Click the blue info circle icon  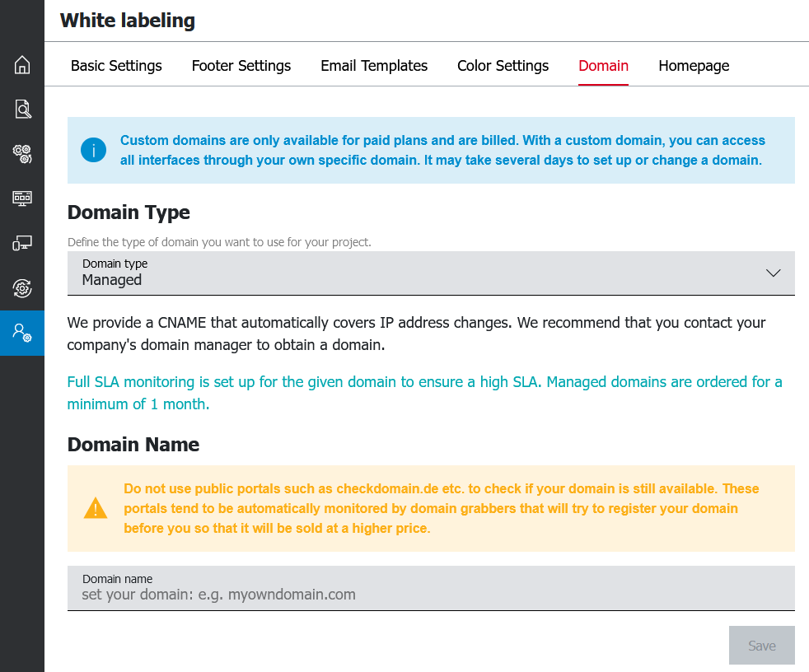click(x=94, y=150)
